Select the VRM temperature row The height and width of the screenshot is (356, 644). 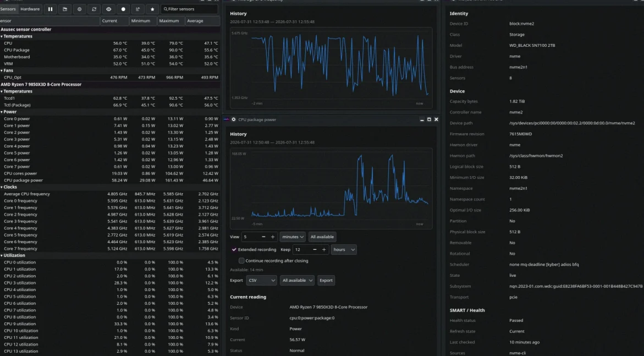(x=110, y=64)
